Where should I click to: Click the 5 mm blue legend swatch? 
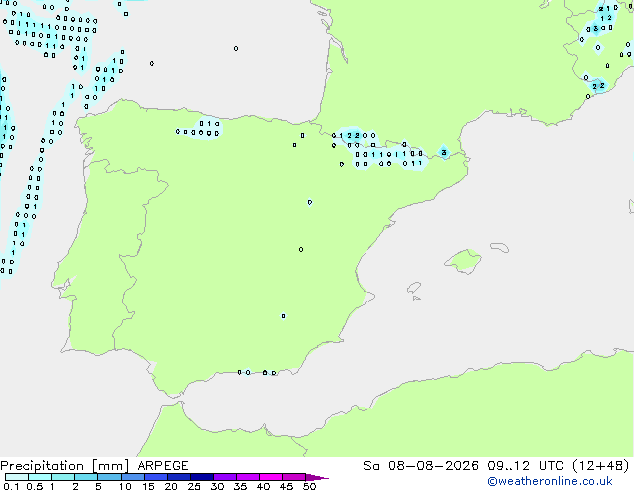point(109,477)
